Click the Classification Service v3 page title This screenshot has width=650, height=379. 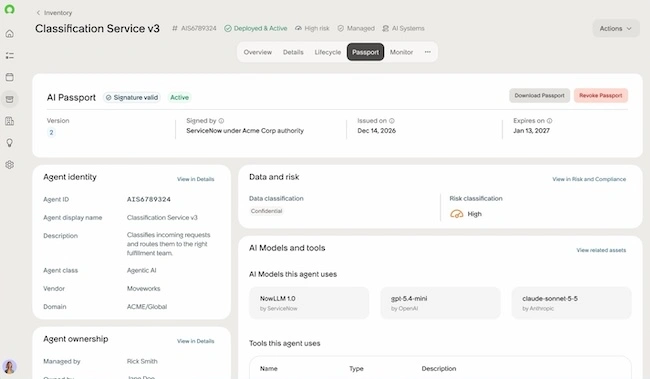click(x=97, y=28)
